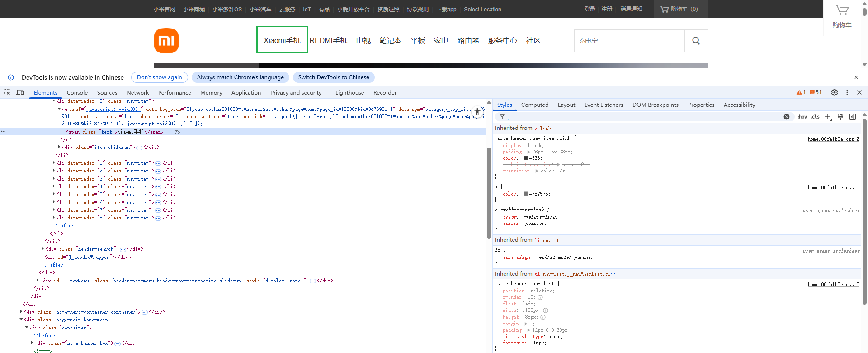The image size is (868, 353).
Task: Click the Elements panel vertical scrollbar
Action: pos(489,193)
